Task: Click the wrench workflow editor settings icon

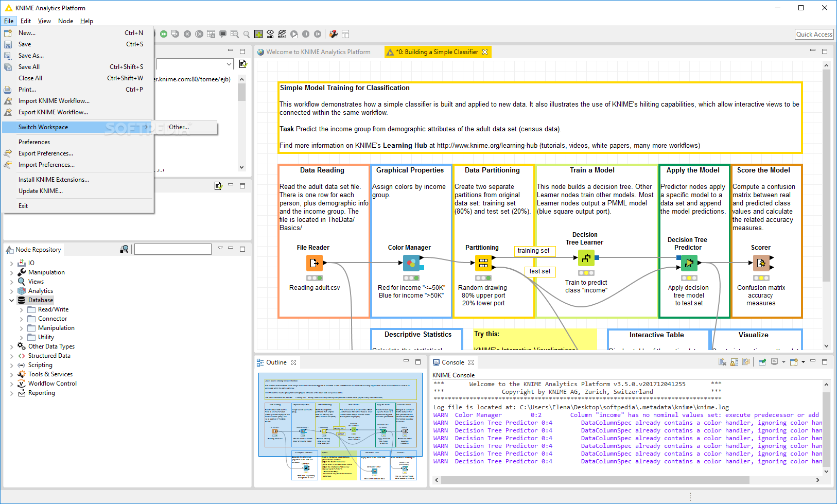Action: coord(334,34)
